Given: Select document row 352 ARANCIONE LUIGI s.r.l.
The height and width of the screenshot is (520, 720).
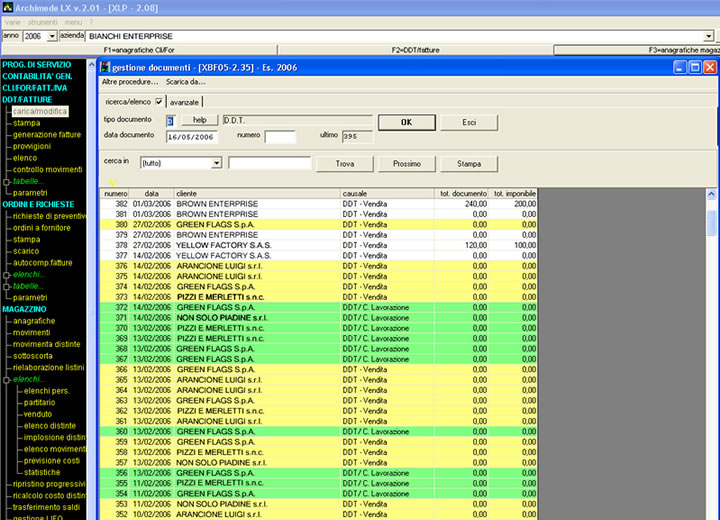Looking at the screenshot, I should 319,514.
